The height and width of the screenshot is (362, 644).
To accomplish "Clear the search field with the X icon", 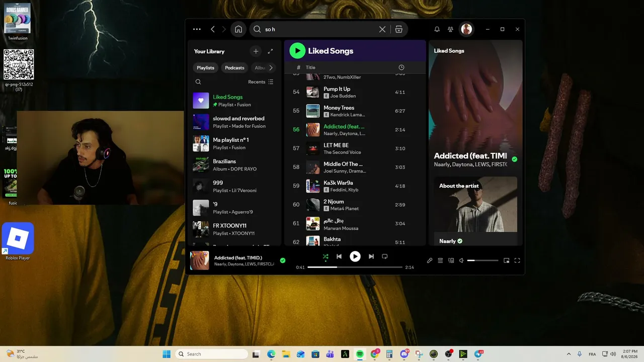I will click(x=382, y=29).
